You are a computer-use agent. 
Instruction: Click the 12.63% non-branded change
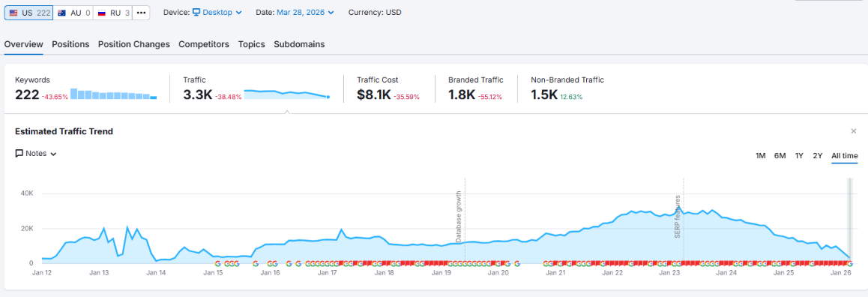571,97
